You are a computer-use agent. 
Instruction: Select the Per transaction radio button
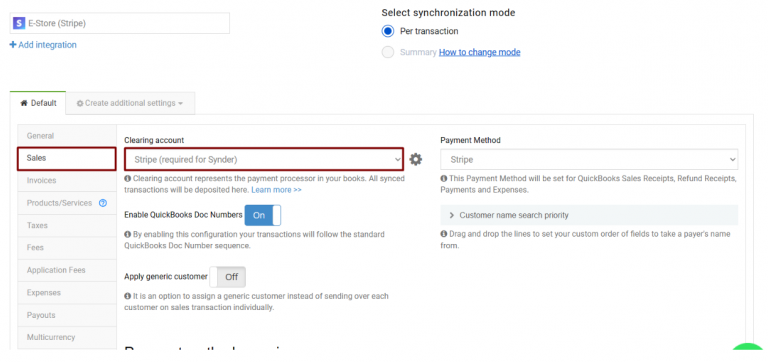(x=388, y=31)
